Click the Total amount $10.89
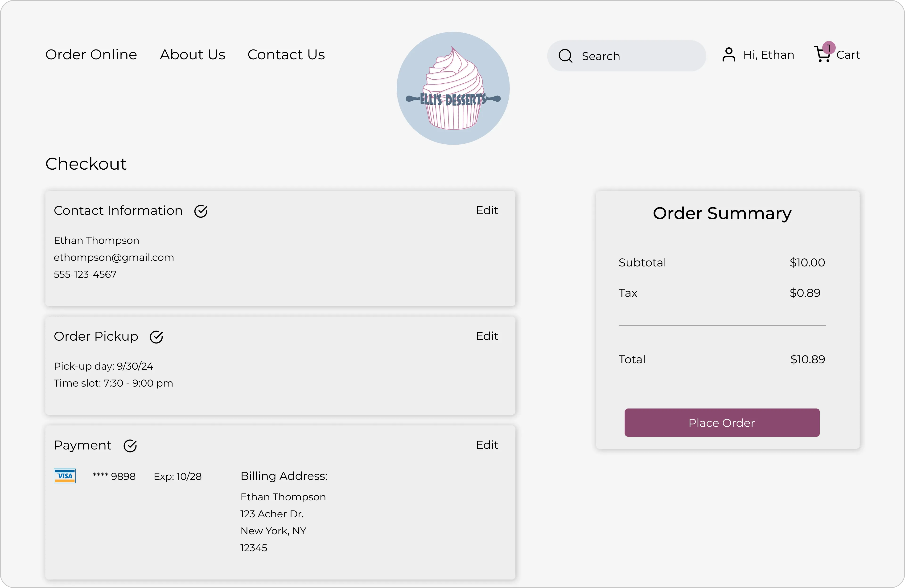Viewport: 905px width, 588px height. [808, 359]
